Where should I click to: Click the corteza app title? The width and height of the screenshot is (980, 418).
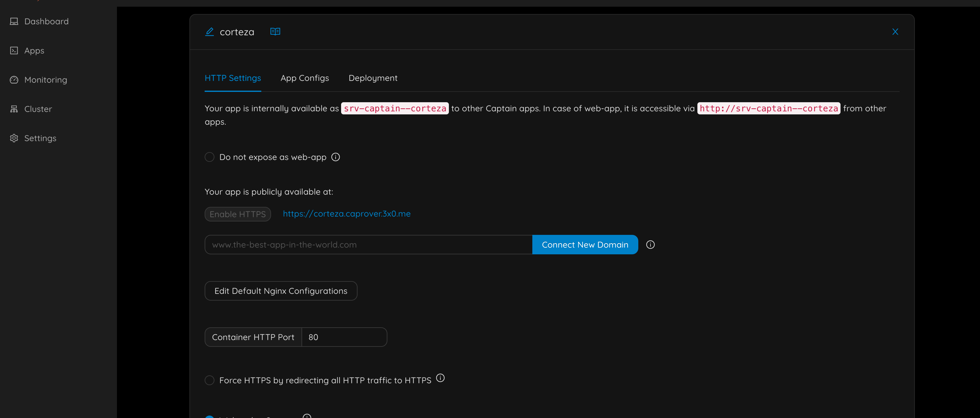237,32
